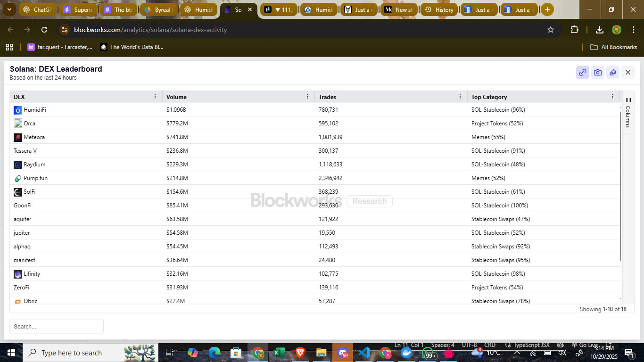644x362 pixels.
Task: Open the browser downloads panel
Action: 600,30
